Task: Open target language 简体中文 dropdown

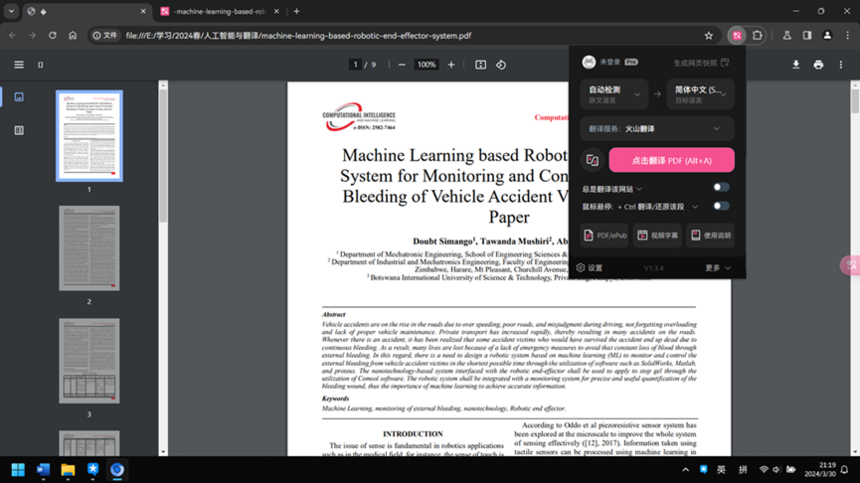Action: [x=700, y=94]
